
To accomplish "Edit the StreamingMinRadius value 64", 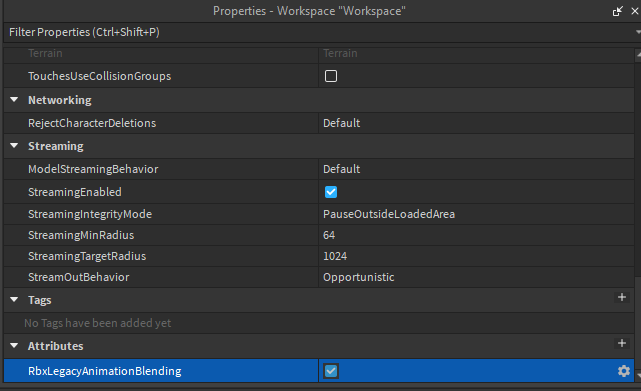I will (476, 235).
